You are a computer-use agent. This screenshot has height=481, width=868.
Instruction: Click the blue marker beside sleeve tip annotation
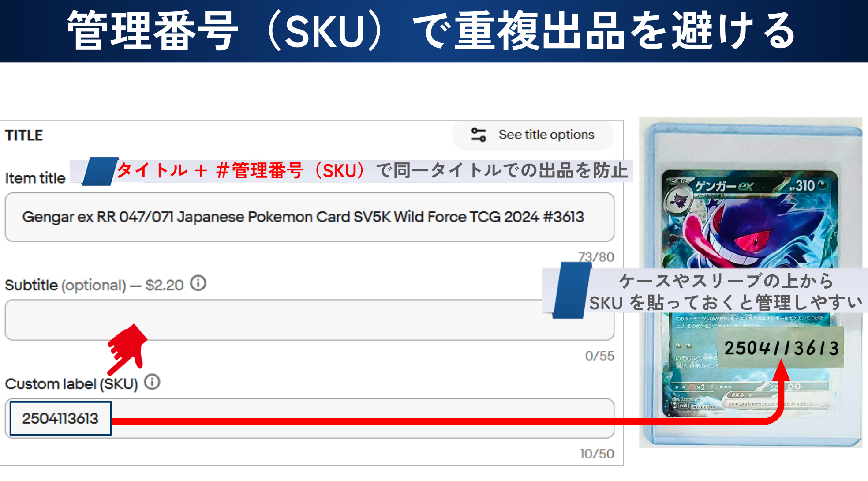click(x=572, y=290)
